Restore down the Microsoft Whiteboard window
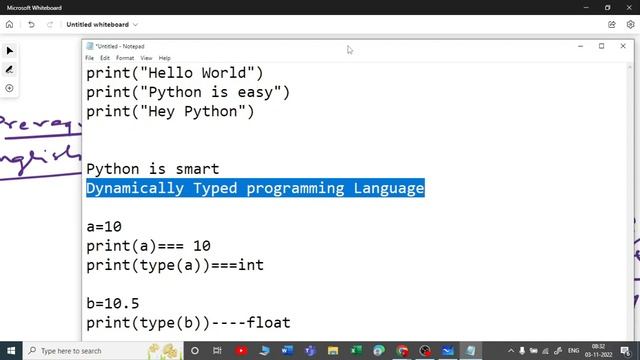This screenshot has width=640, height=360. click(607, 7)
